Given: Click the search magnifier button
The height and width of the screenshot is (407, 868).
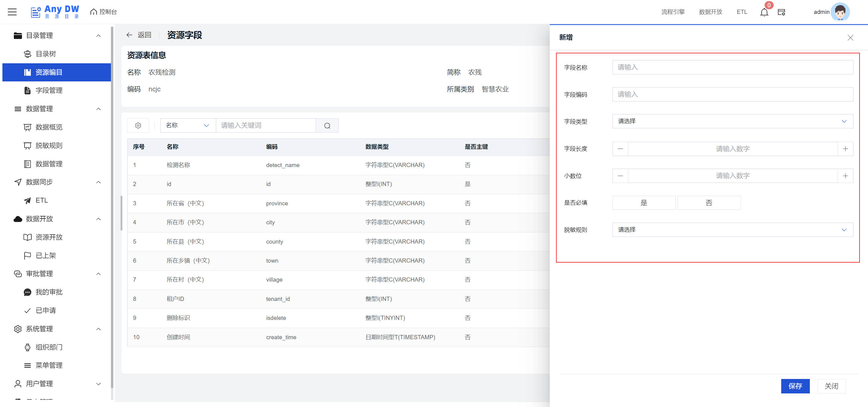Looking at the screenshot, I should point(327,125).
